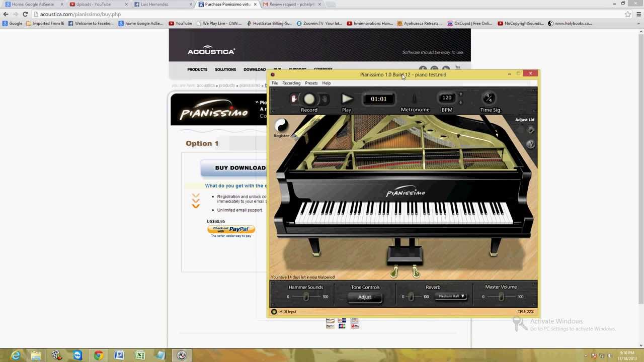Viewport: 644px width, 362px height.
Task: Click the CPU: 22% status text
Action: pos(525,312)
